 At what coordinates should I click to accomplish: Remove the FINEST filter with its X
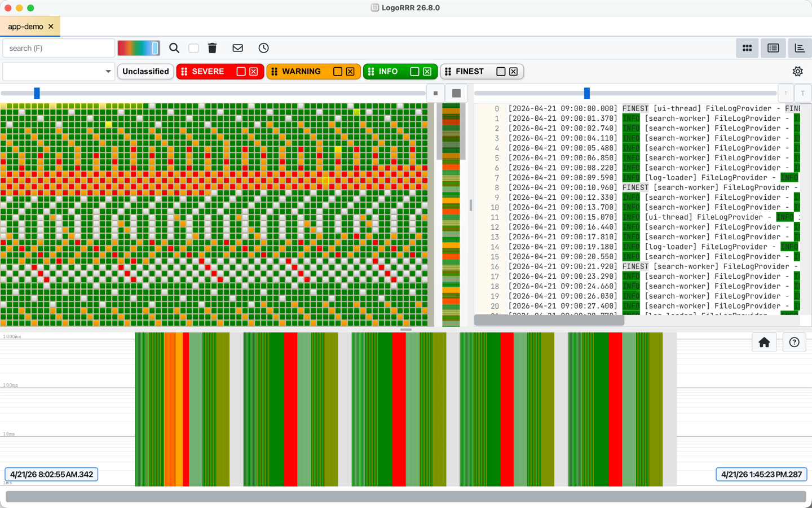point(513,72)
